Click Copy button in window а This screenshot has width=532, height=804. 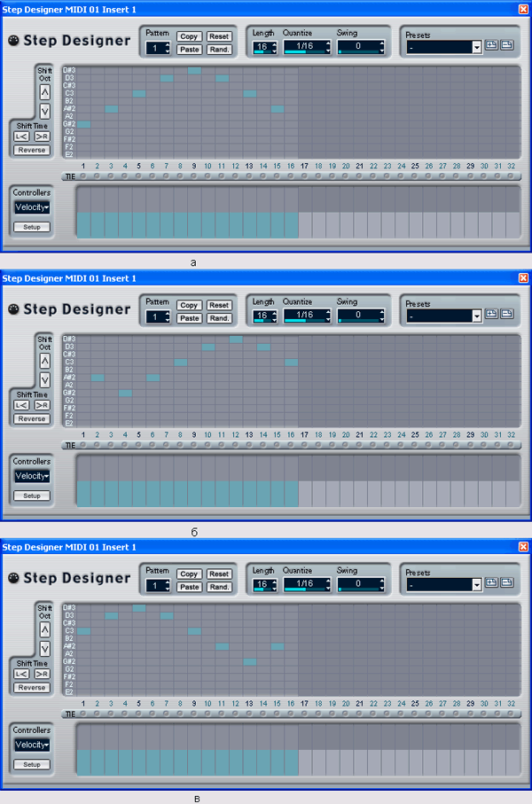click(x=189, y=36)
